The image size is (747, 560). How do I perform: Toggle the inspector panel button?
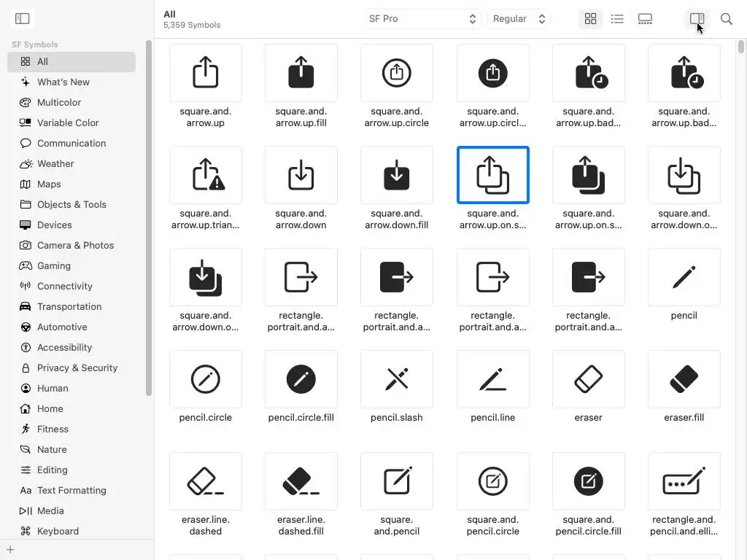click(697, 18)
